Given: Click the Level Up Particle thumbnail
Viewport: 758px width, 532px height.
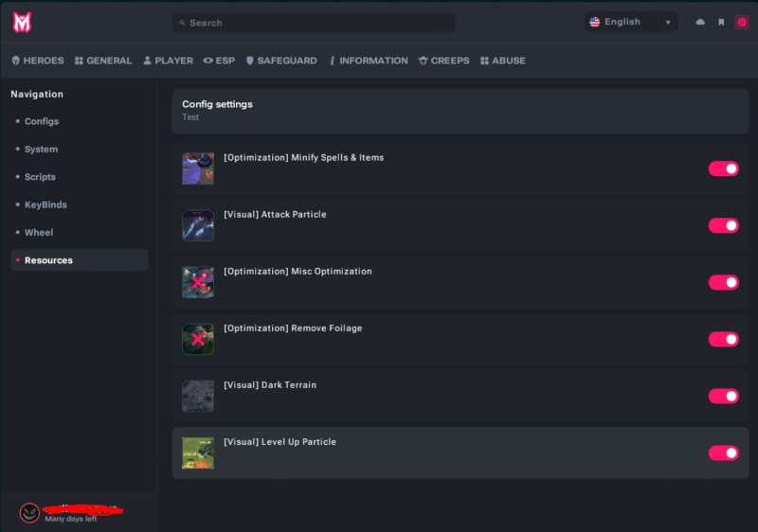Looking at the screenshot, I should click(x=198, y=452).
